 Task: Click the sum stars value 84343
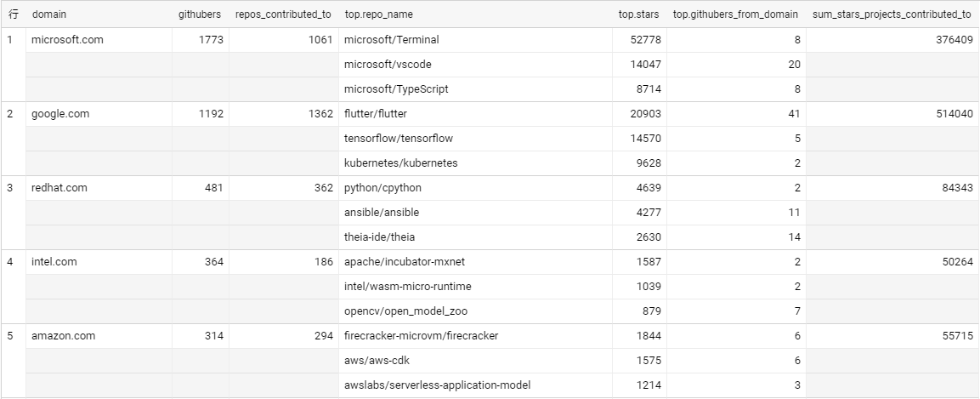(x=960, y=188)
